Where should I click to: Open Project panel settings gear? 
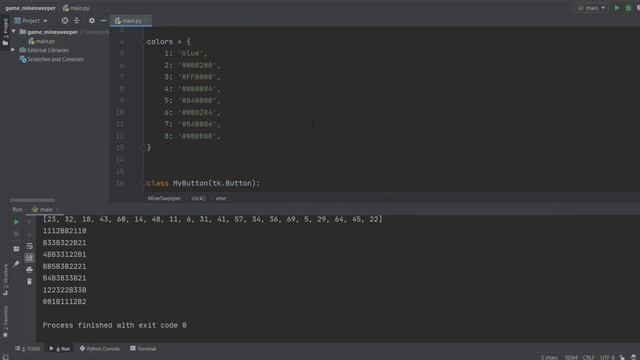[91, 20]
